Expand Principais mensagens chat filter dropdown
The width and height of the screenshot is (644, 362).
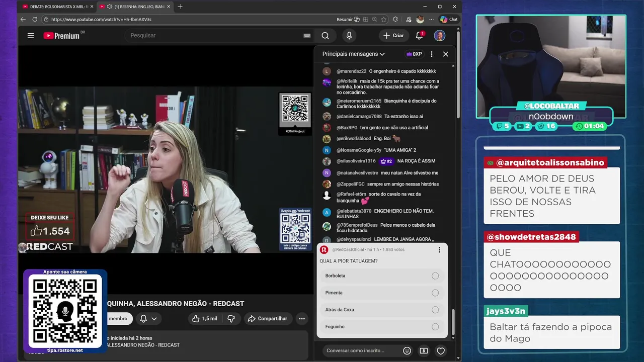354,54
